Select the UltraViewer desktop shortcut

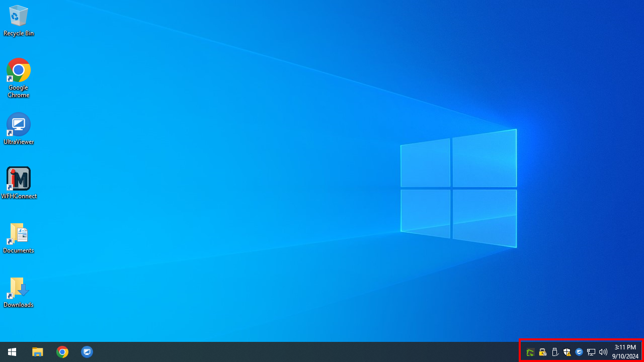(x=19, y=129)
